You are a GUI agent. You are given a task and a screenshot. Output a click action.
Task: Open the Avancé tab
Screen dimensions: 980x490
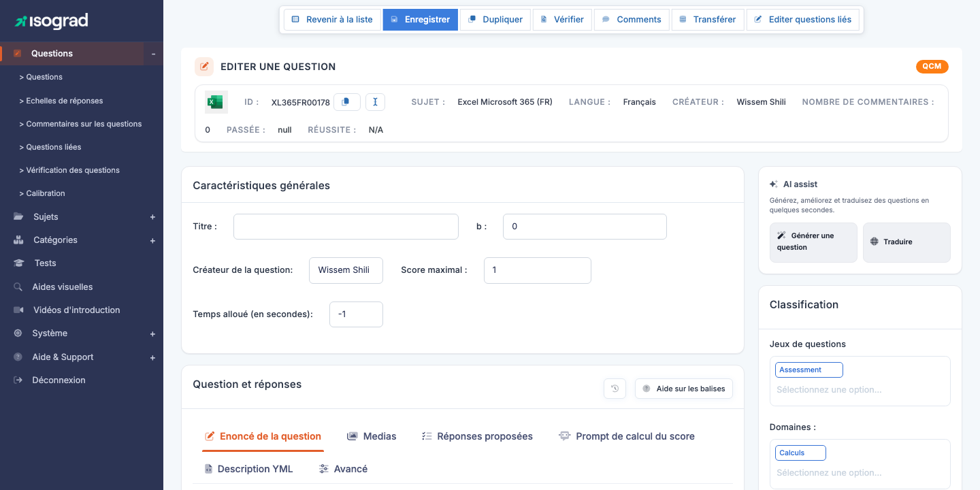click(343, 469)
